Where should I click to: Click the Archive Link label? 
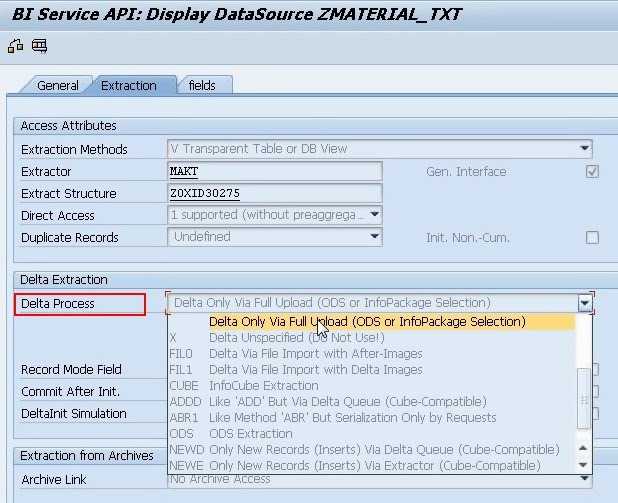click(54, 480)
